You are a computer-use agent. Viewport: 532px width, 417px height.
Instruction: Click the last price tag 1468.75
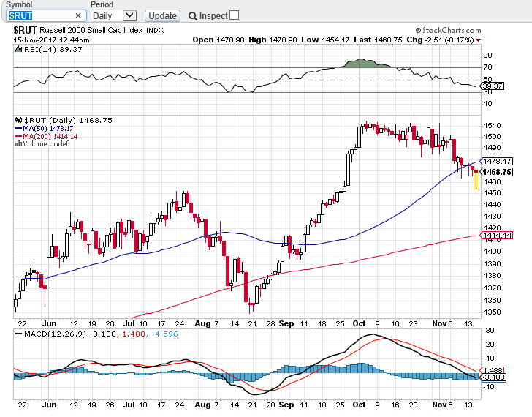pyautogui.click(x=497, y=172)
